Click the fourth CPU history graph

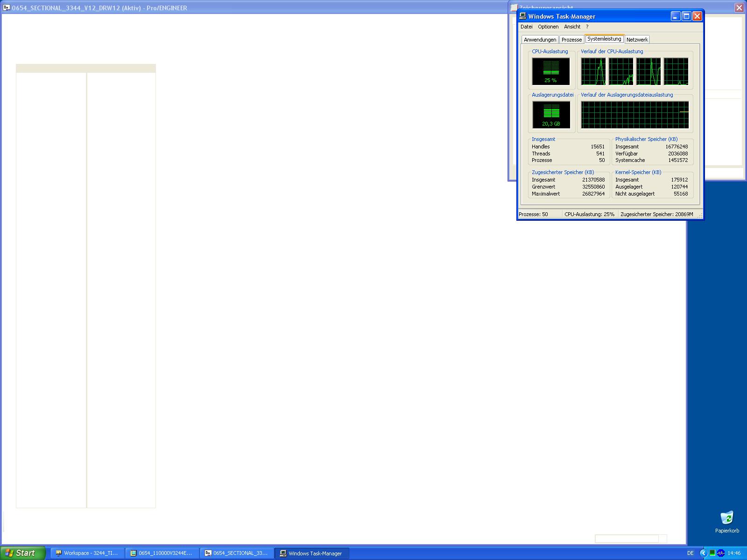coord(676,71)
